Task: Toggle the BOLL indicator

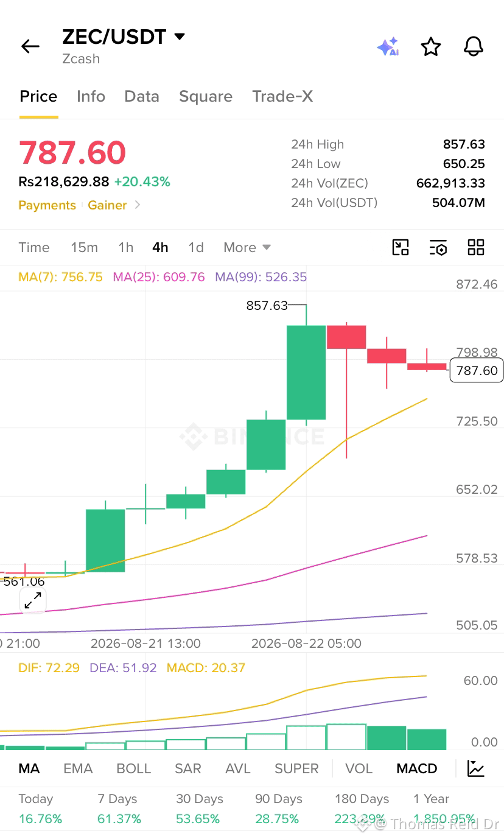Action: tap(133, 768)
